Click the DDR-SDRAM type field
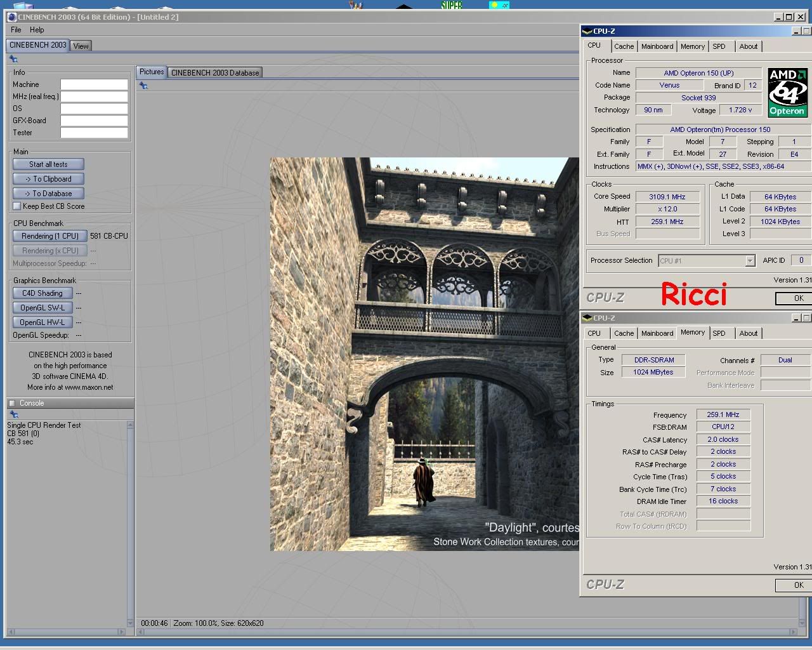The image size is (812, 650). point(654,360)
